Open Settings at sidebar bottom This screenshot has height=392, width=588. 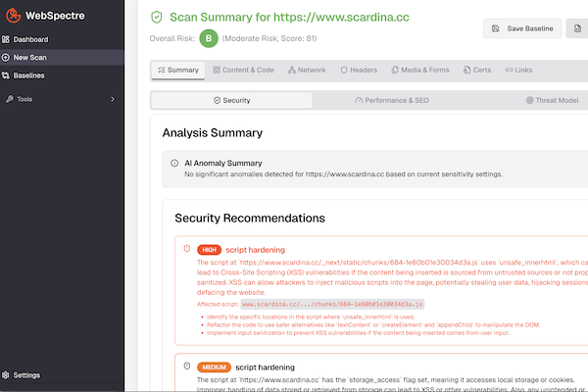pyautogui.click(x=62, y=375)
